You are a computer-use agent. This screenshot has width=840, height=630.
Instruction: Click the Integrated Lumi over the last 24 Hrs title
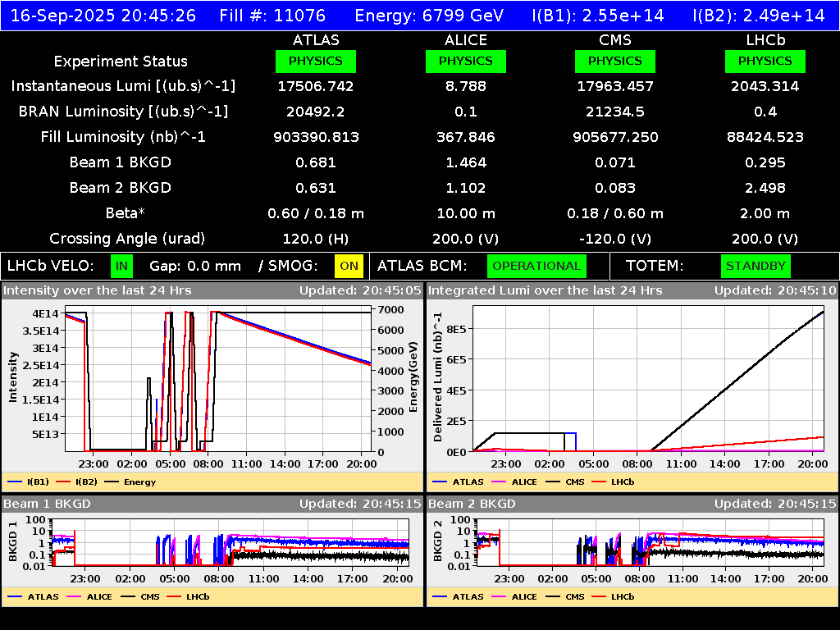click(x=546, y=290)
